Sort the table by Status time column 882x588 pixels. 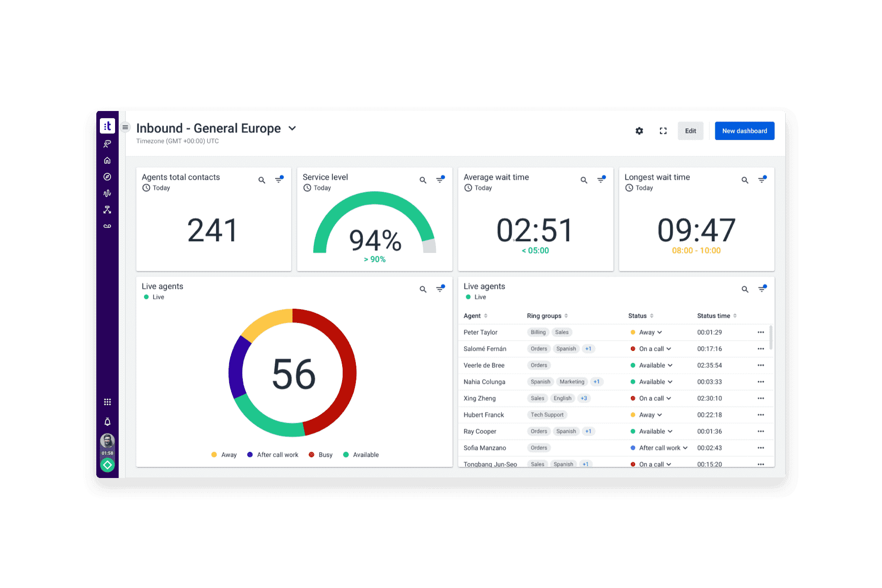click(736, 315)
